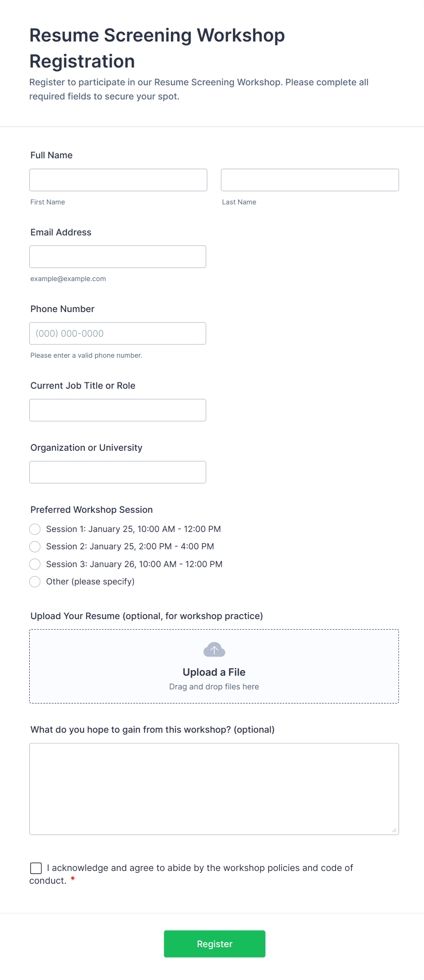Grab the textarea resize handle
The width and height of the screenshot is (424, 980).
[x=394, y=830]
